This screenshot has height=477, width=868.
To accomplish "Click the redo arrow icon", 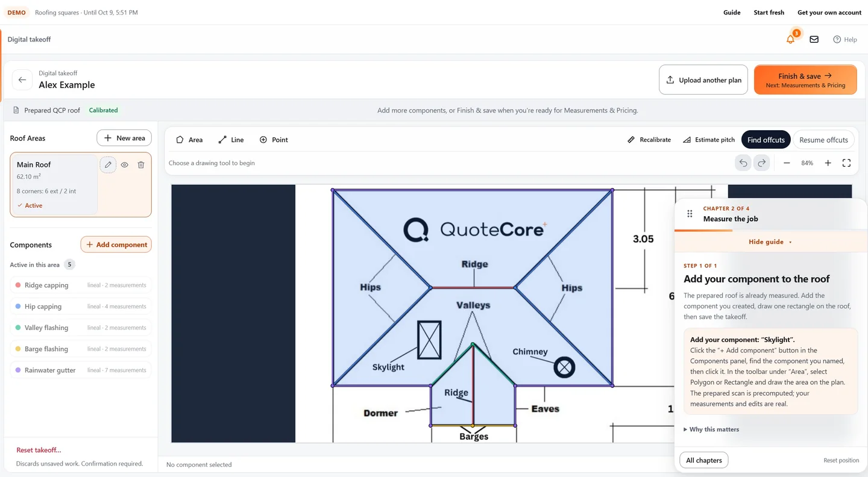I will (762, 163).
